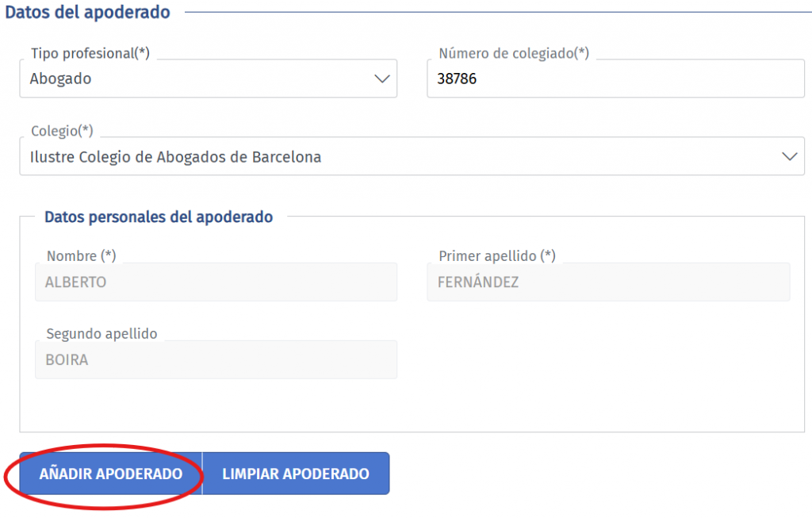
Task: Click the disabled Nombre field with ALBERTO
Action: [216, 282]
